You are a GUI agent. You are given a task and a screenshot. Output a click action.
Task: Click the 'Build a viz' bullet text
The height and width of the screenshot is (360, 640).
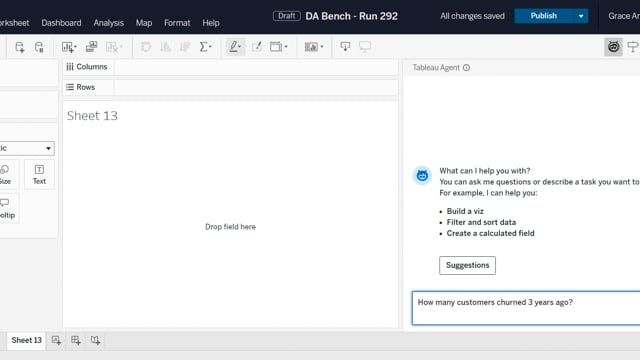[x=465, y=211]
